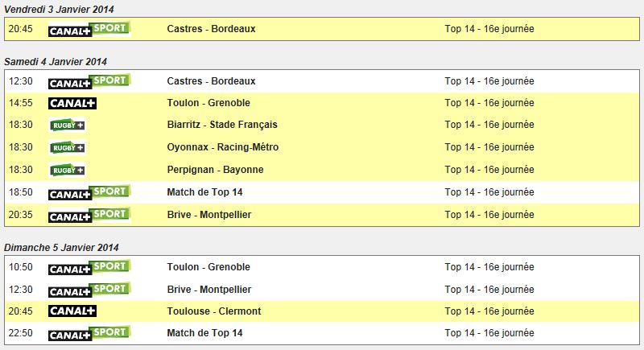Screen dimensions: 644x350
Task: Click the Canal+ Sport logo for Saturday's 20:35 Brive - Montpellier
Action: tap(89, 215)
